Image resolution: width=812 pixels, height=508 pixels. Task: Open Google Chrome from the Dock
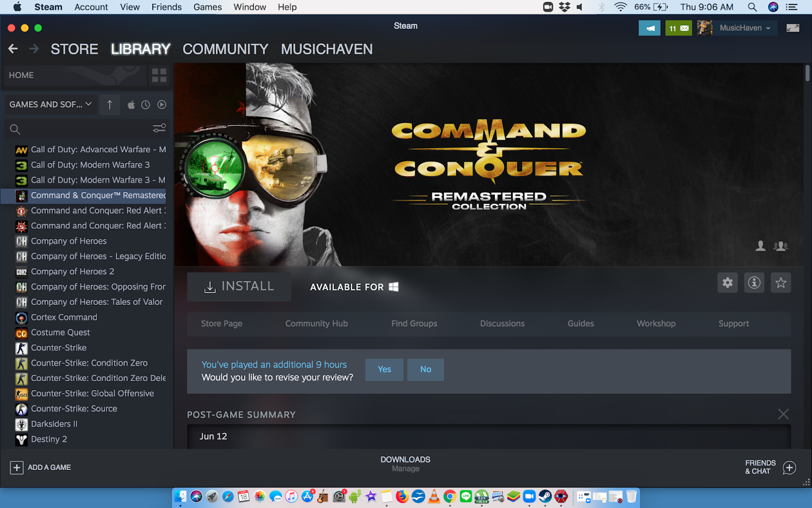450,496
